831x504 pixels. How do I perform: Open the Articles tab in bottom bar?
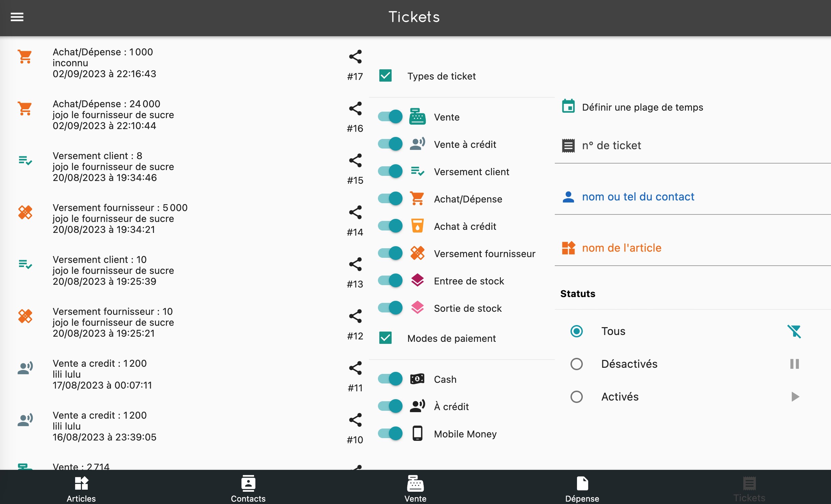pyautogui.click(x=81, y=488)
